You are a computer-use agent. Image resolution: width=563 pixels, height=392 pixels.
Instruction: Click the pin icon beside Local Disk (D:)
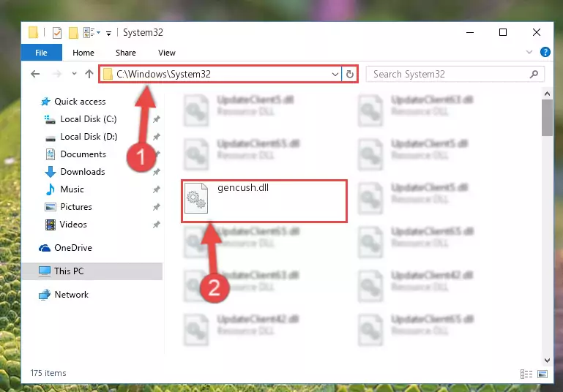pyautogui.click(x=157, y=137)
